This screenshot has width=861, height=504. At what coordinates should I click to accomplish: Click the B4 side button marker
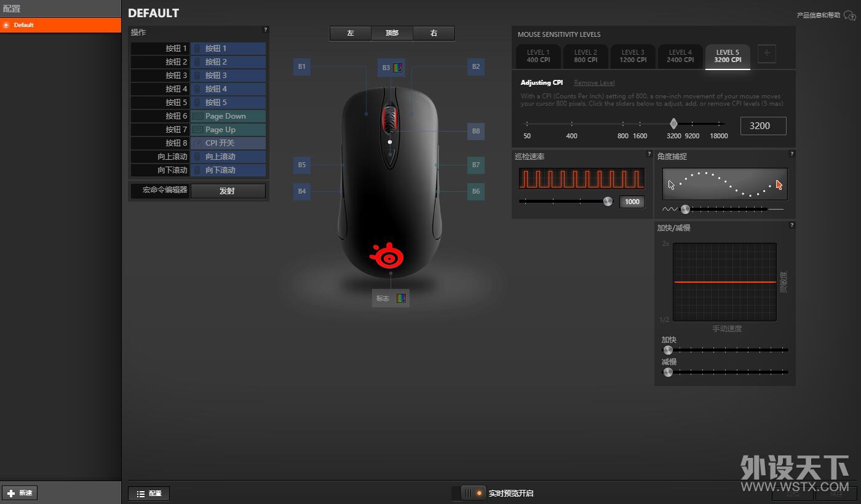[302, 191]
